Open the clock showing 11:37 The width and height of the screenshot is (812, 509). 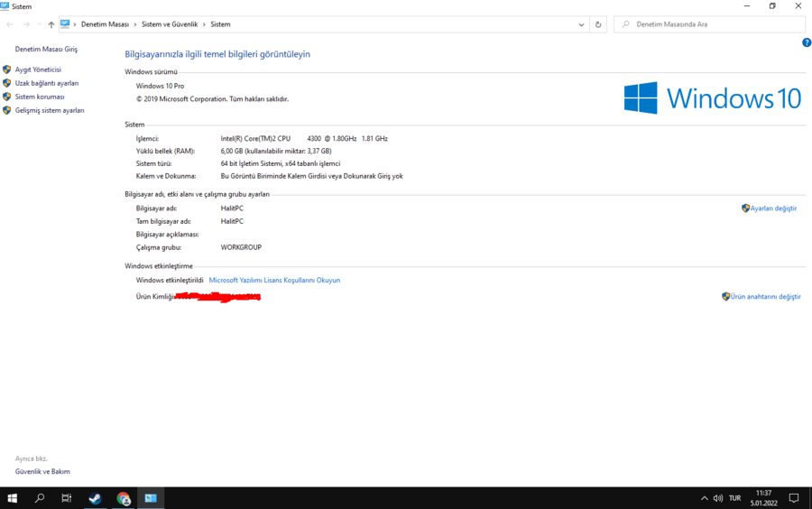tap(764, 498)
